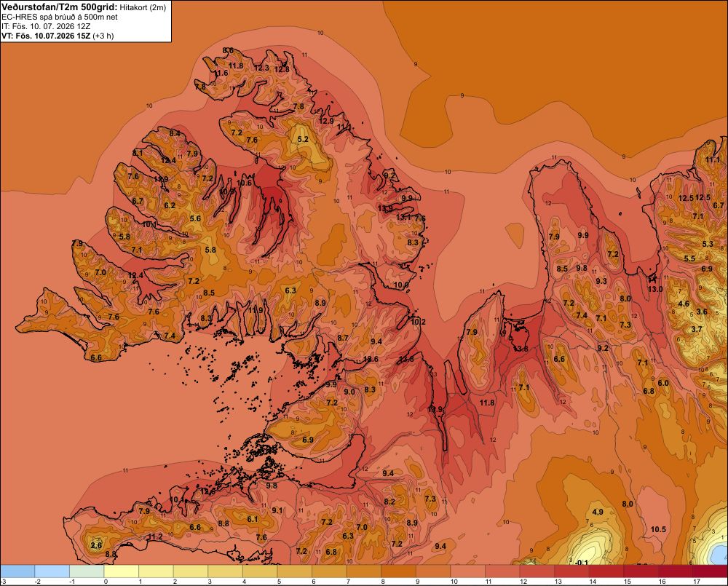Click the 11.2 temperature value
This screenshot has height=586, width=728.
click(x=155, y=536)
